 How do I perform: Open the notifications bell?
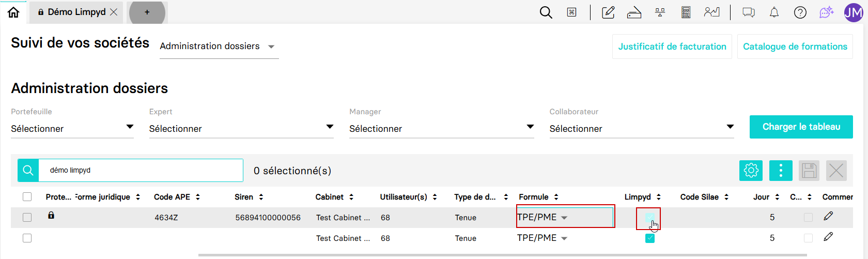(774, 12)
